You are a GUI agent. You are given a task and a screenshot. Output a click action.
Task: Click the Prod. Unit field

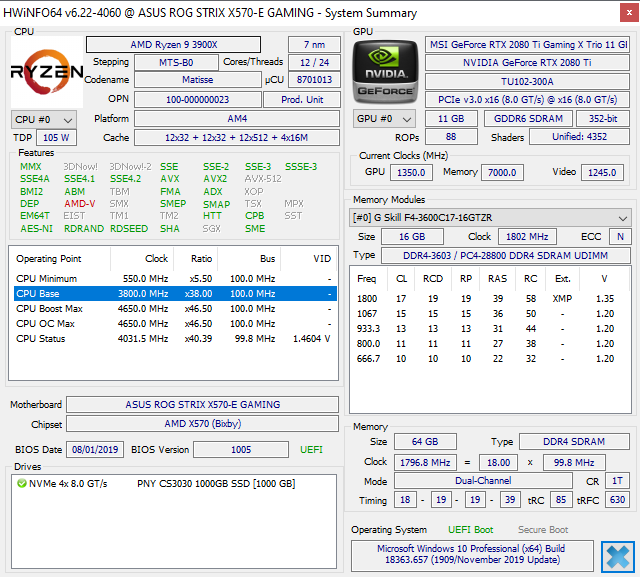(302, 100)
